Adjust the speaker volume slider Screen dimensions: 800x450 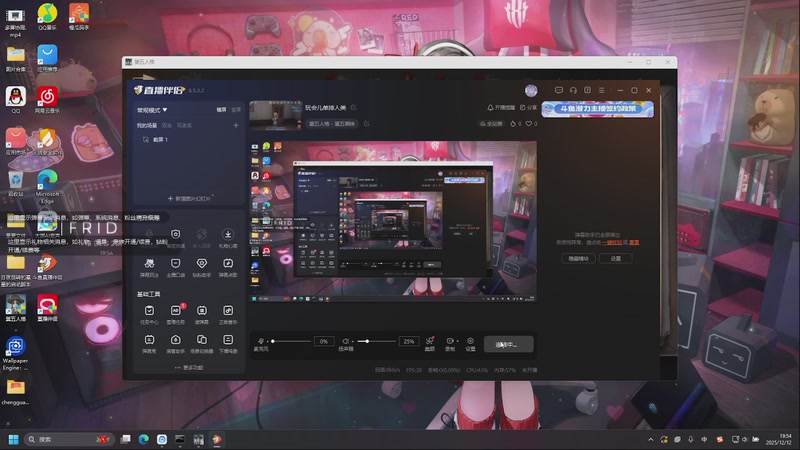coord(376,341)
